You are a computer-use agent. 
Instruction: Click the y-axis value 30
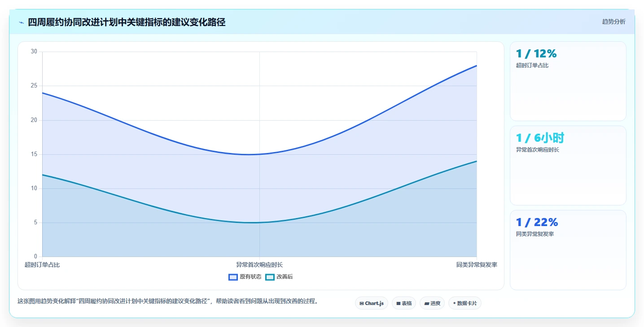pyautogui.click(x=34, y=52)
